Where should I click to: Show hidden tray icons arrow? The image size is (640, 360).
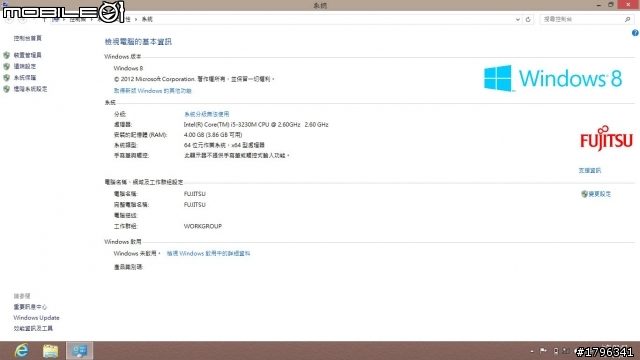[532, 351]
